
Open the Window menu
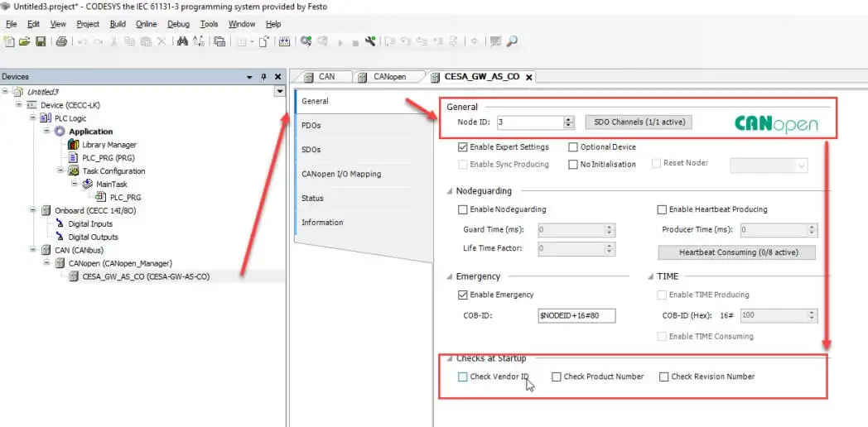coord(242,24)
